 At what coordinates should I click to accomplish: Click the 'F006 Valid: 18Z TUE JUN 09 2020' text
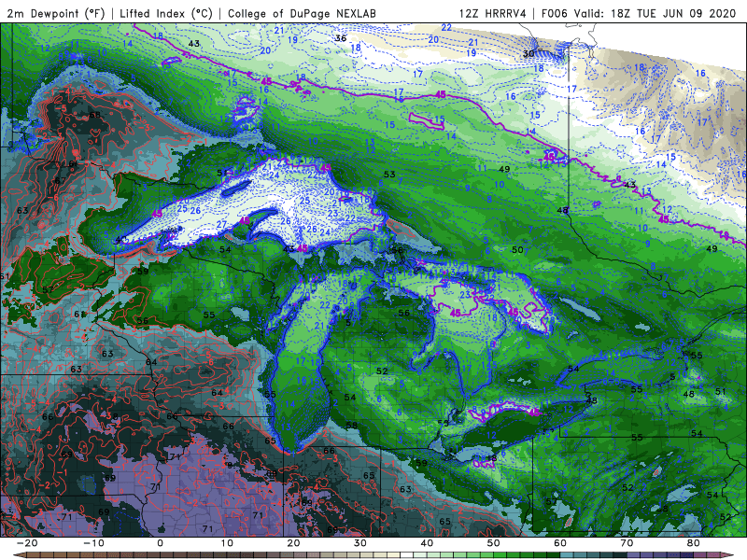point(639,13)
